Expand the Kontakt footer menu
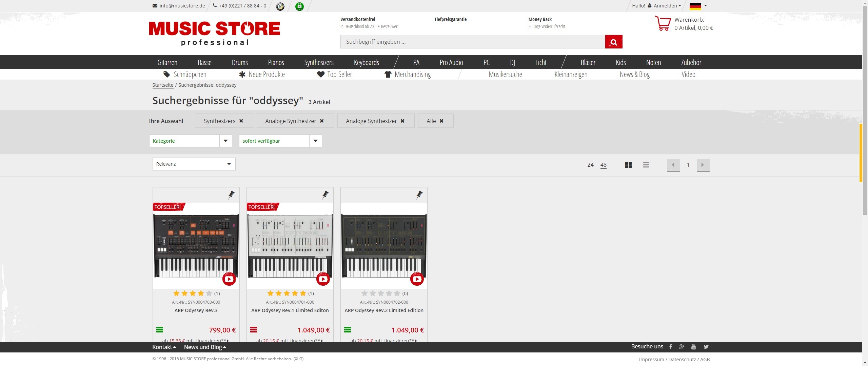This screenshot has width=868, height=366. tap(164, 347)
